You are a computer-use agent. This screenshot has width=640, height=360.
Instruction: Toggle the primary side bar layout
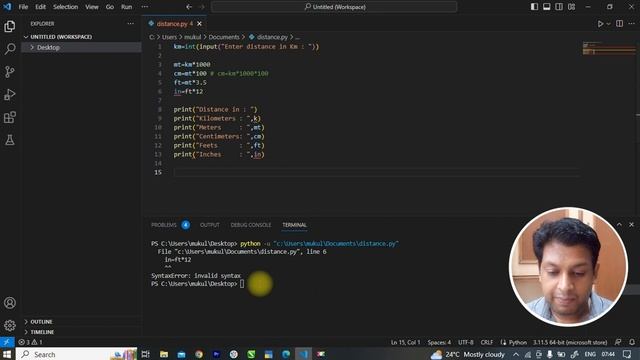pos(534,7)
